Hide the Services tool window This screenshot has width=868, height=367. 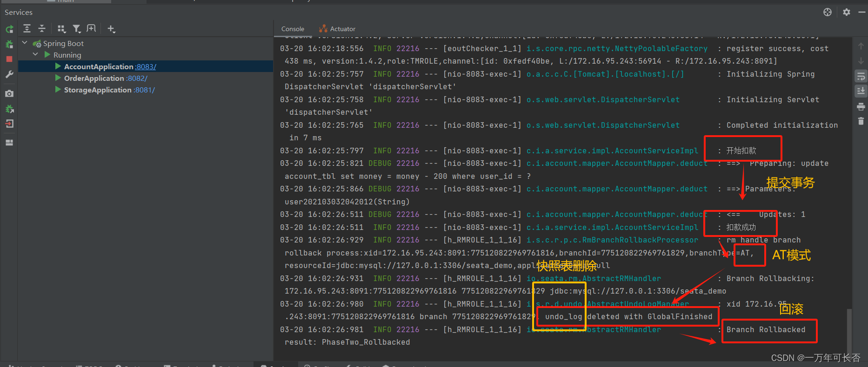tap(861, 12)
